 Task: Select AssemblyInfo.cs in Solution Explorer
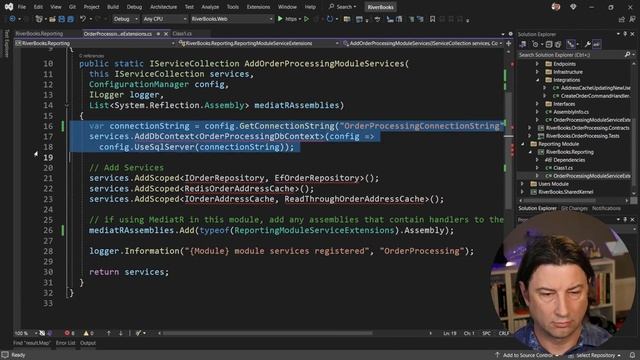tap(571, 112)
